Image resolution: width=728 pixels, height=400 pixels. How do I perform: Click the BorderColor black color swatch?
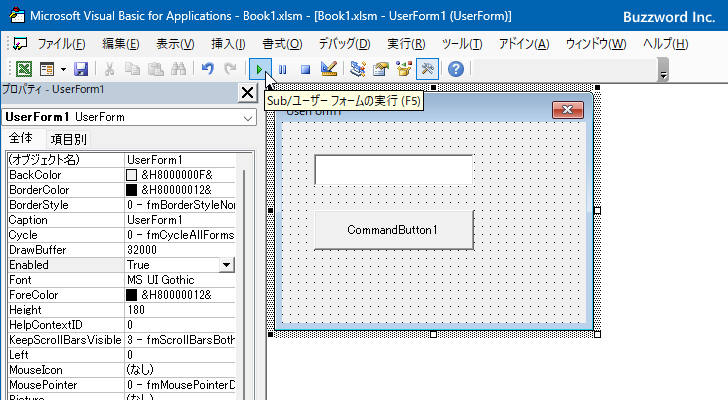131,190
